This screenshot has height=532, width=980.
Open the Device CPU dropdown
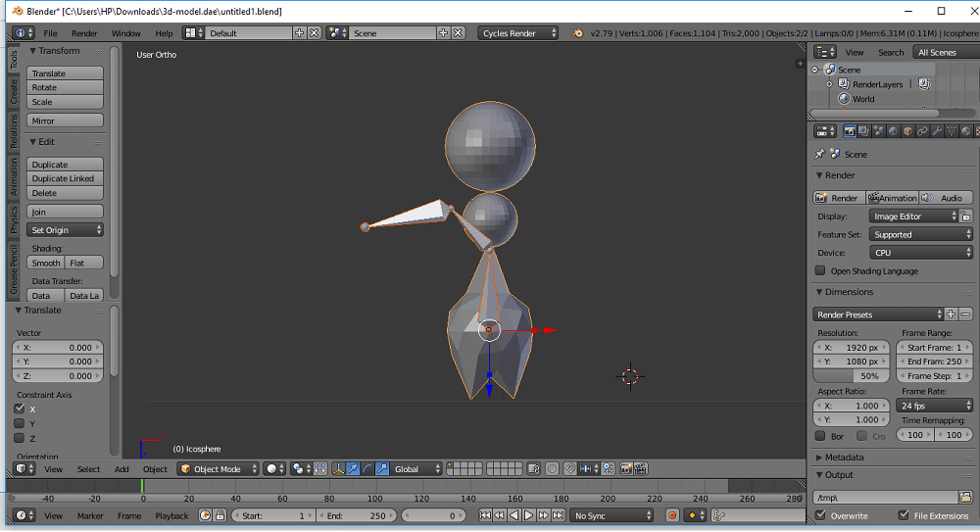pyautogui.click(x=920, y=253)
